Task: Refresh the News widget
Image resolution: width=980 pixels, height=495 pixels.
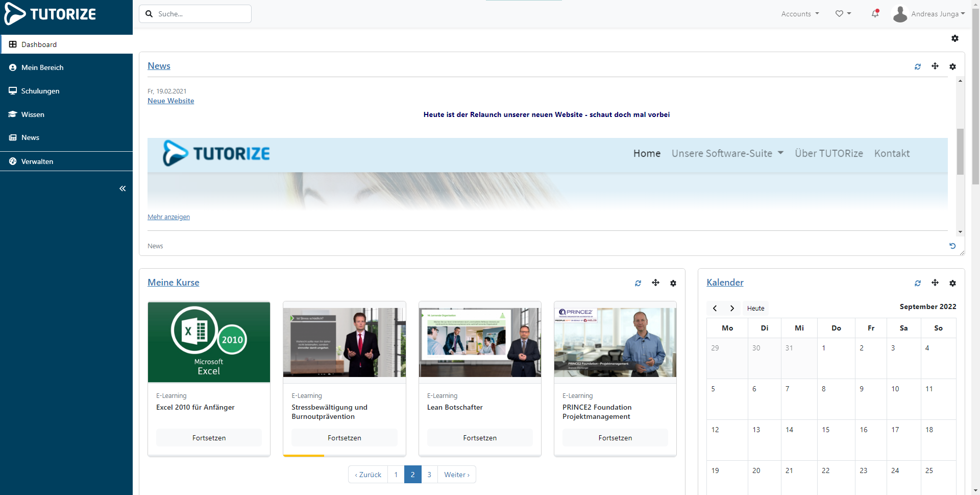Action: pos(918,66)
